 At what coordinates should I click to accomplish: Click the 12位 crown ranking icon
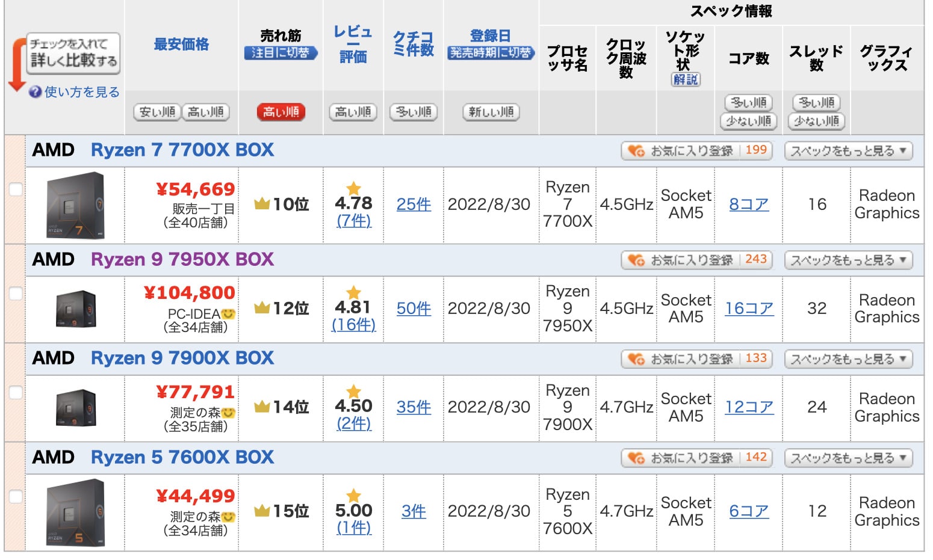262,308
